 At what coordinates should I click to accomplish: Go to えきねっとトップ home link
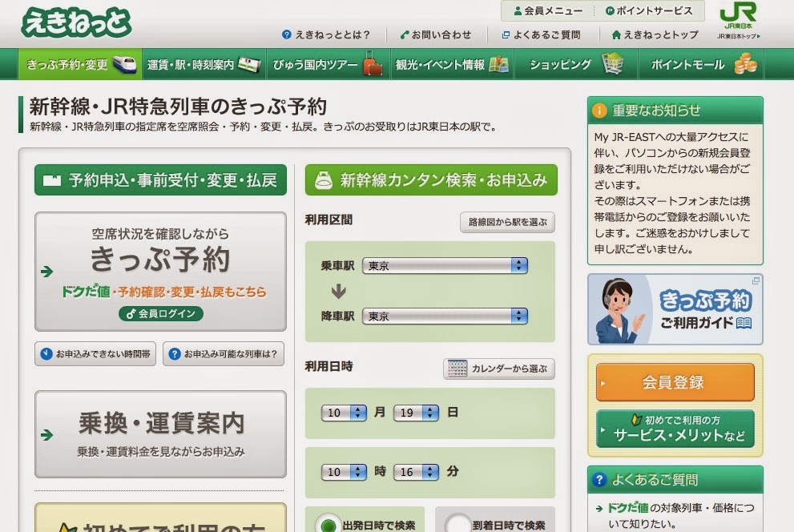click(x=655, y=34)
